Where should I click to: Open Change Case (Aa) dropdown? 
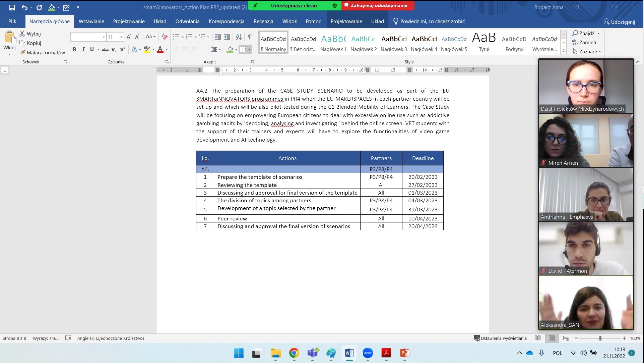[151, 37]
